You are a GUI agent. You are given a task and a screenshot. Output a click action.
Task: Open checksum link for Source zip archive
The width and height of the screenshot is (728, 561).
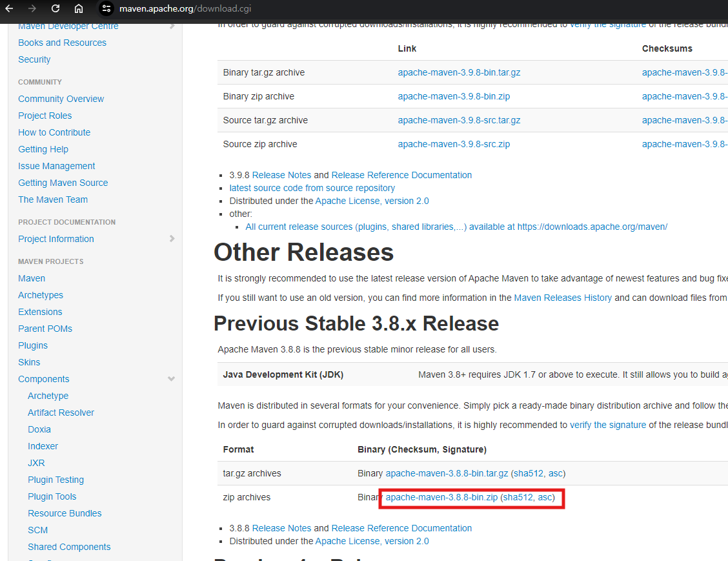point(685,144)
